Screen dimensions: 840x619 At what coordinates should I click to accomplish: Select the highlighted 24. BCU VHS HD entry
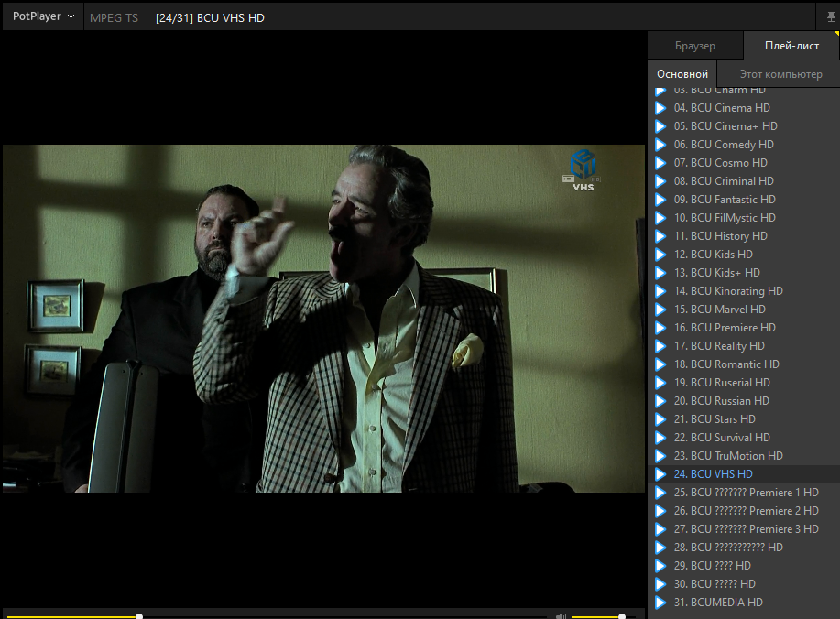[x=744, y=474]
